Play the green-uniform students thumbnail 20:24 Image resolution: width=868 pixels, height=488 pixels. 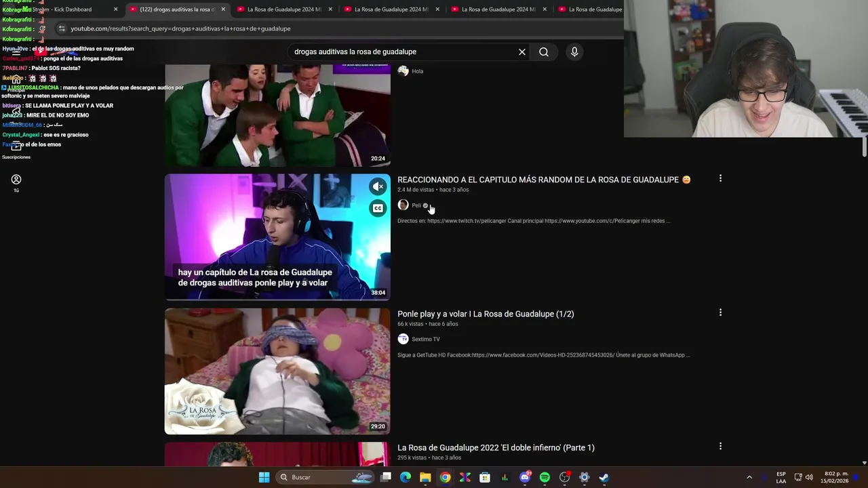(x=277, y=115)
